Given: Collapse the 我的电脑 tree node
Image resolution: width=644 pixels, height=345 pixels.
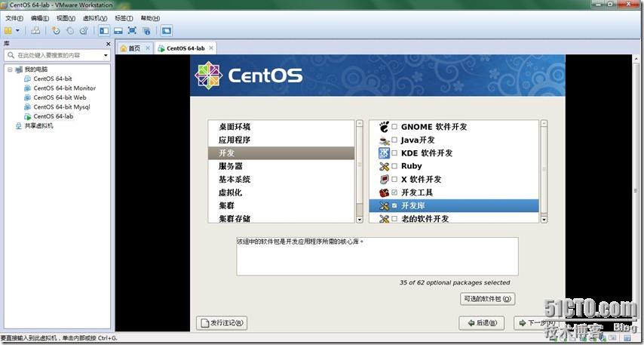Looking at the screenshot, I should coord(10,69).
